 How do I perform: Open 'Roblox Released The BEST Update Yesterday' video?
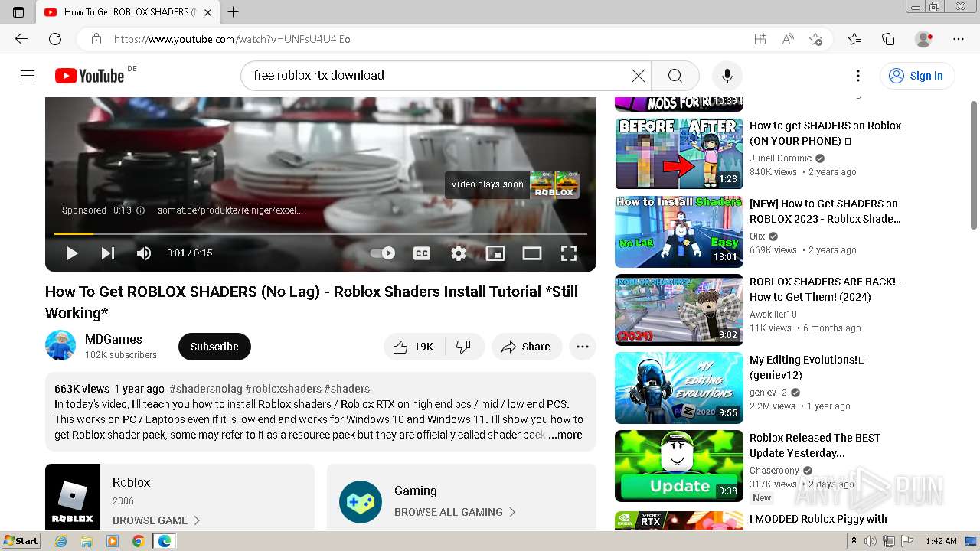point(815,445)
